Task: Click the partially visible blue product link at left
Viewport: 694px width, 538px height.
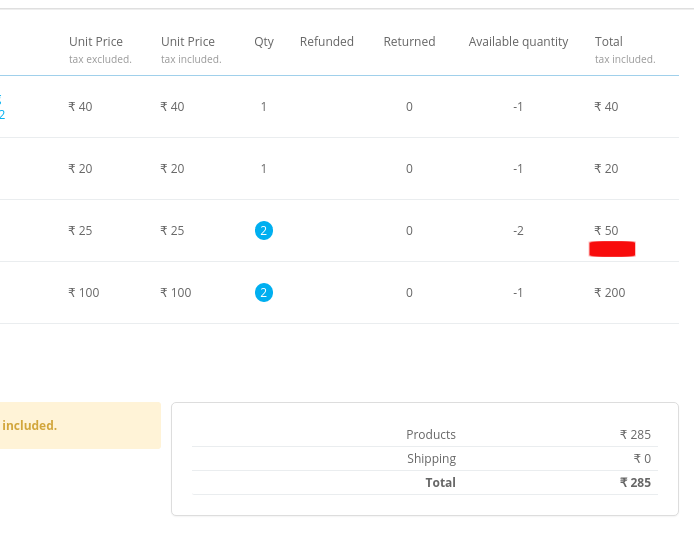Action: pos(2,107)
